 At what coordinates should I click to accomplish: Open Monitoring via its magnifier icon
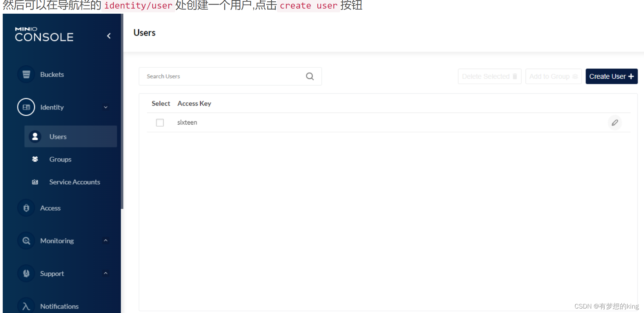click(26, 240)
